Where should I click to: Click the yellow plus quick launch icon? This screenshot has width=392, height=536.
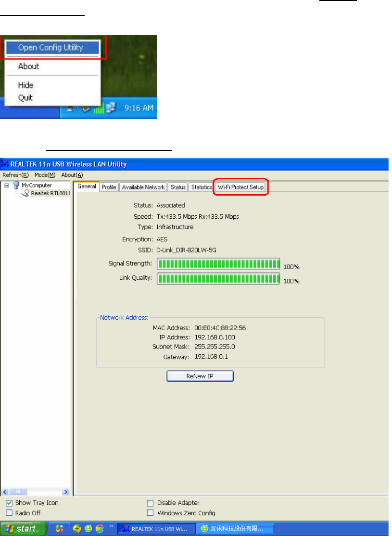(x=77, y=528)
